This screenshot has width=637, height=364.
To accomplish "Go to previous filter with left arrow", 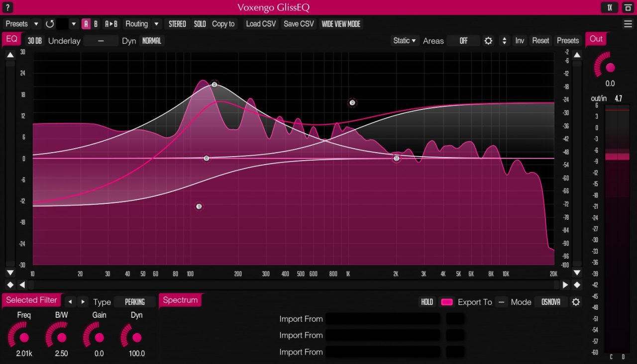I will click(x=70, y=302).
